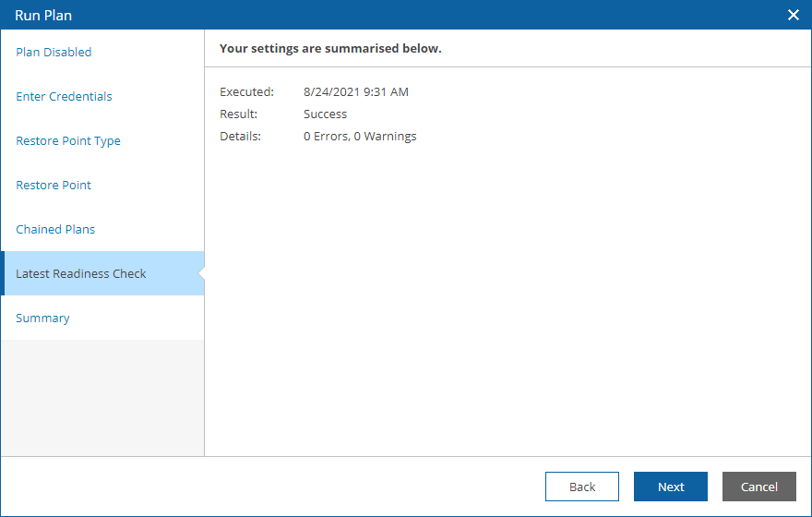Switch to the Restore Point step
The width and height of the screenshot is (812, 517).
54,185
